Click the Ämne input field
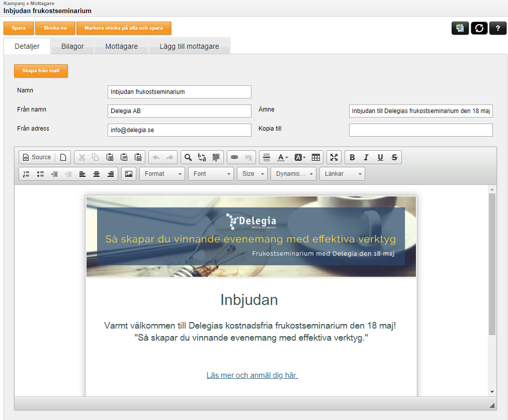The image size is (508, 420). tap(421, 111)
